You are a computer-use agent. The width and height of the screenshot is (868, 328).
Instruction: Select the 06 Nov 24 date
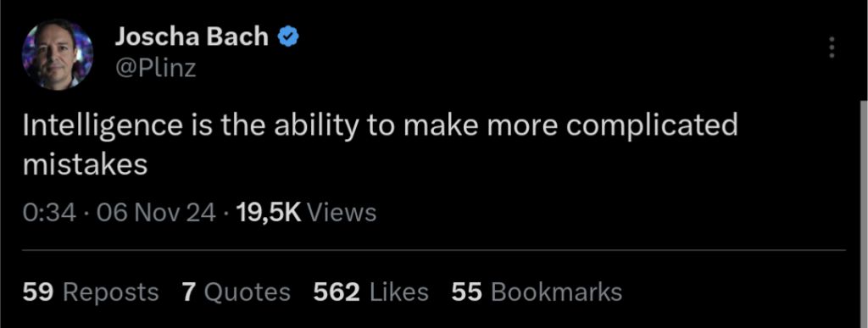[x=156, y=213]
